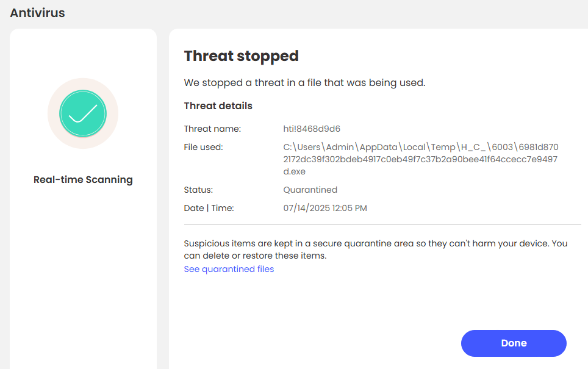Click the Threat details subheading
Viewport: 588px width, 369px height.
[218, 106]
